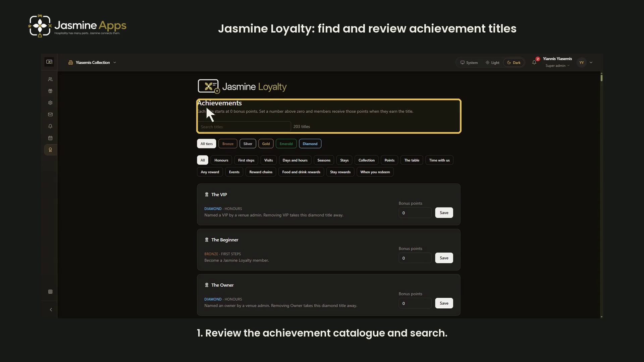Click the award icon next to The Beginner

(207, 240)
